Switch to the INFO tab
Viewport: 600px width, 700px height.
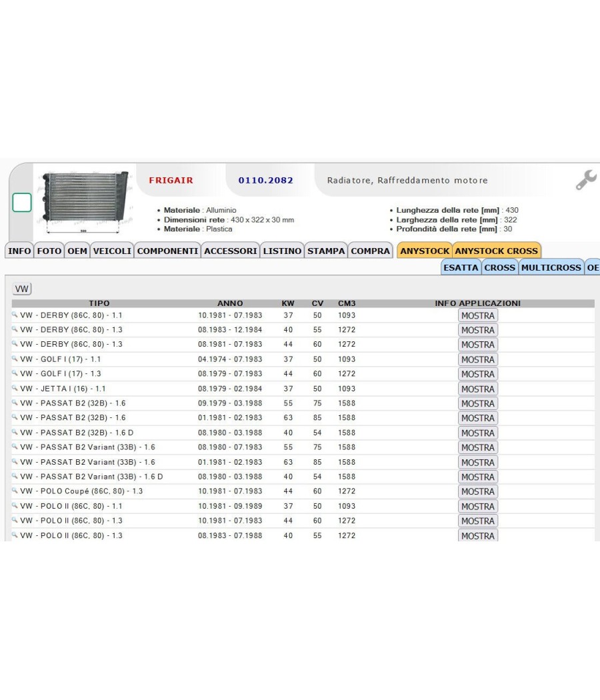(19, 251)
